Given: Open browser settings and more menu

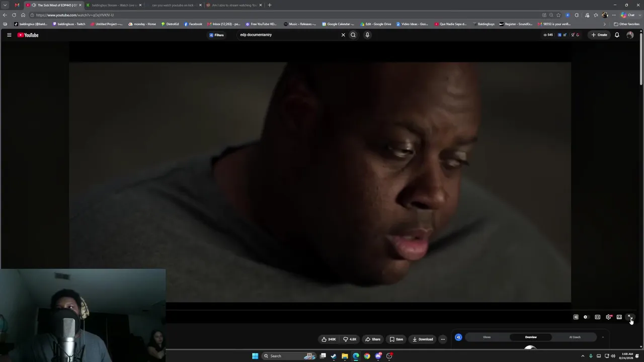Looking at the screenshot, I should pos(614,15).
